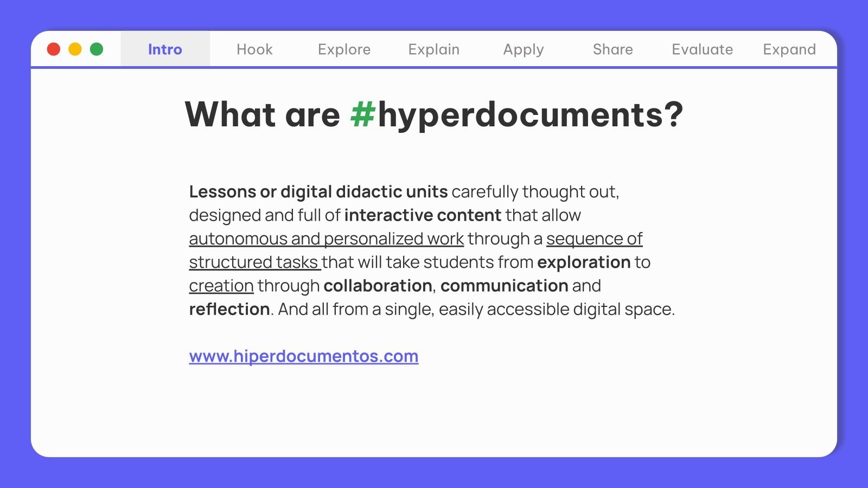Click the red traffic light button
This screenshot has width=868, height=488.
coord(53,49)
